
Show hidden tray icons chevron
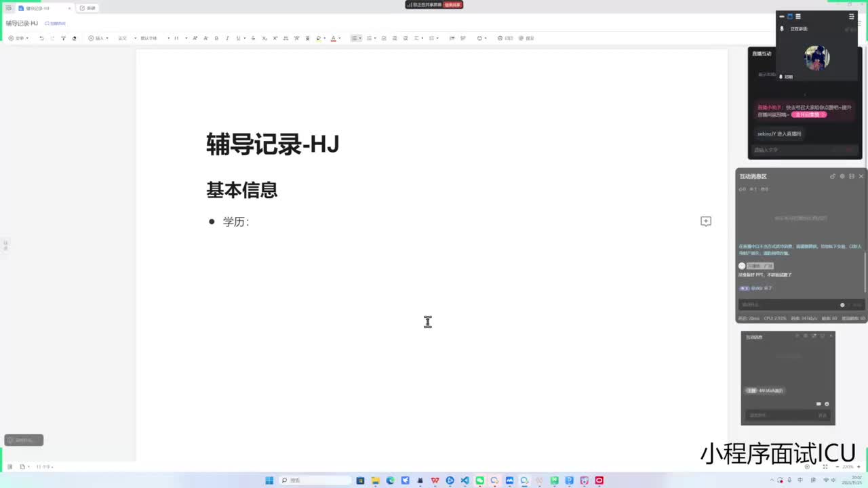(770, 480)
